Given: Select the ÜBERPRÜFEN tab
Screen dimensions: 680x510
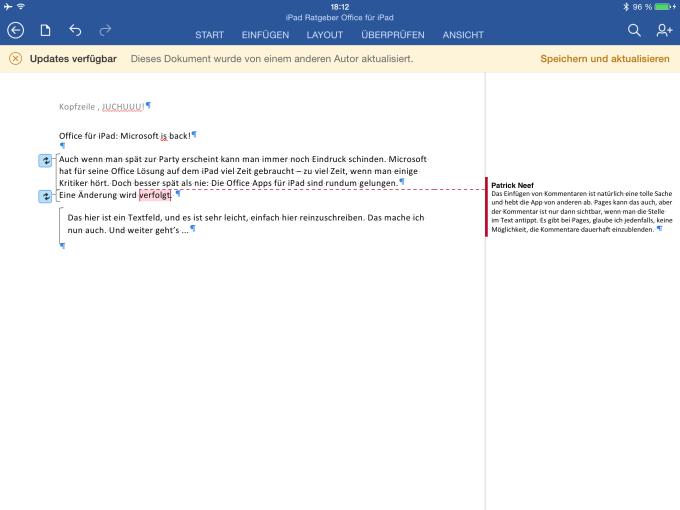Looking at the screenshot, I should [393, 35].
